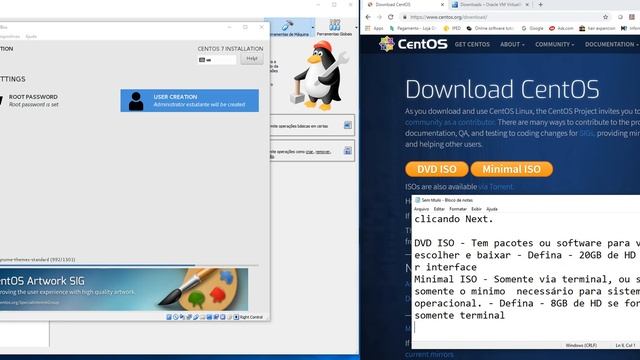
Task: Switch to the Downloads Oracle VM VirtualBox tab
Action: [x=490, y=5]
